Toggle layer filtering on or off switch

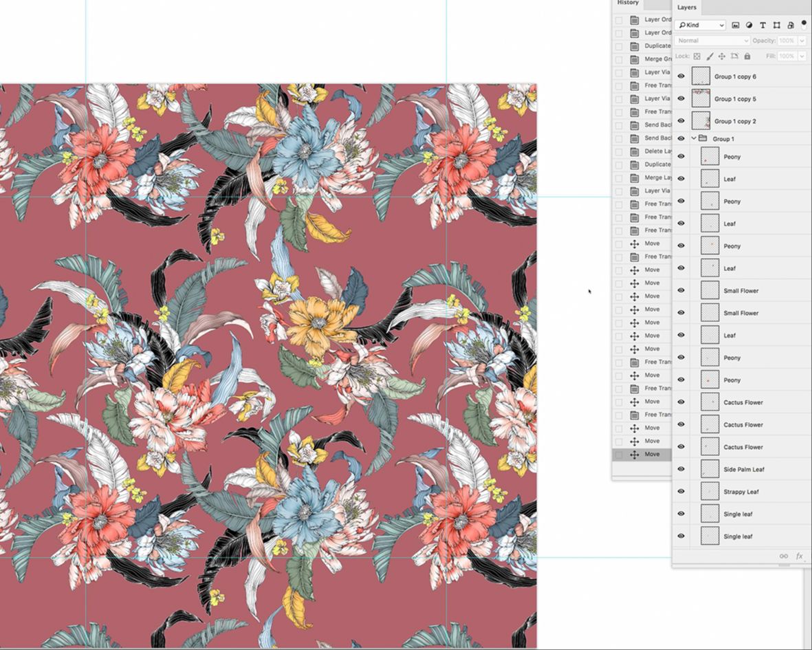point(804,25)
